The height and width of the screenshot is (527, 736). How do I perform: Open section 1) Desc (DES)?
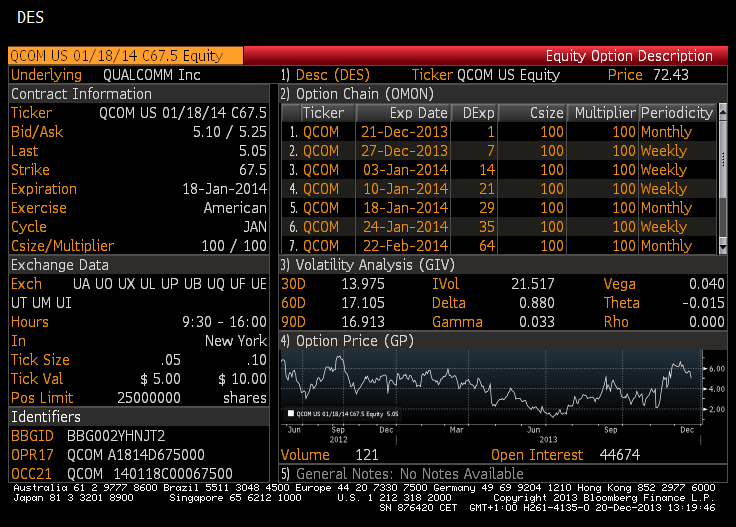pyautogui.click(x=325, y=75)
